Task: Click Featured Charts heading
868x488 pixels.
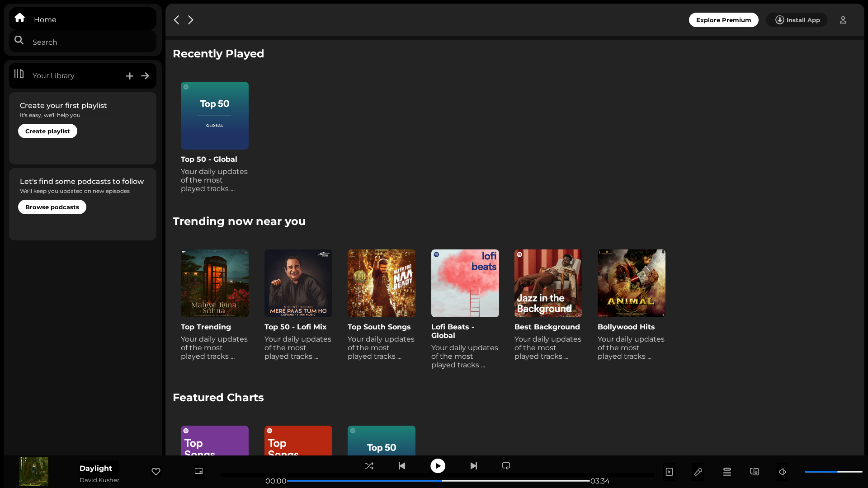Action: tap(218, 397)
